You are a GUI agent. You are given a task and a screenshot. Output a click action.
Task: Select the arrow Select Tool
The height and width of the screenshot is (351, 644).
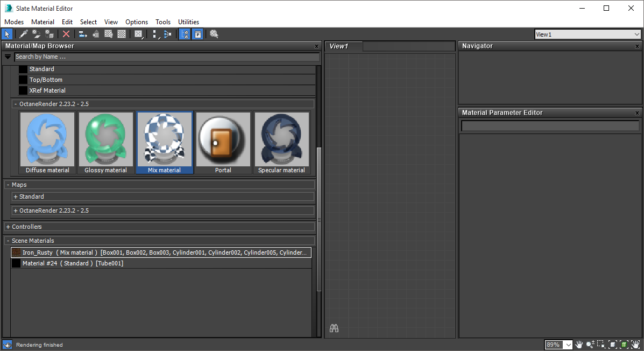click(x=7, y=34)
